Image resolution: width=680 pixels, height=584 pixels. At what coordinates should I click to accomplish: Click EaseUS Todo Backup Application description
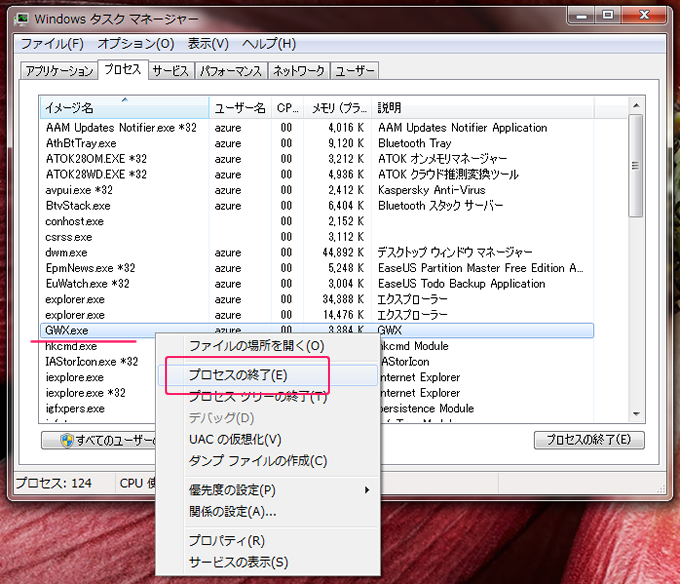[x=461, y=284]
